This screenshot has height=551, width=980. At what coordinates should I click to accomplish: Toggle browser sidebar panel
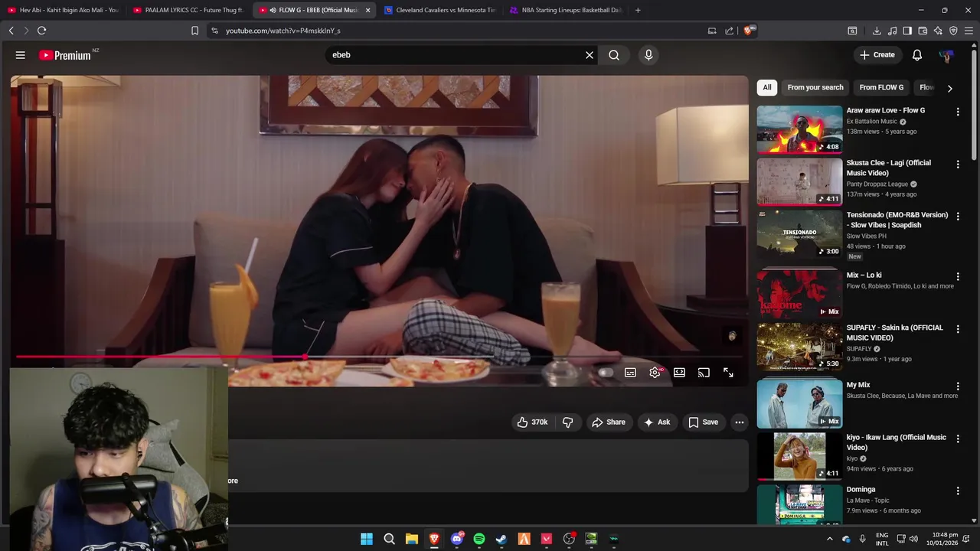tap(907, 31)
